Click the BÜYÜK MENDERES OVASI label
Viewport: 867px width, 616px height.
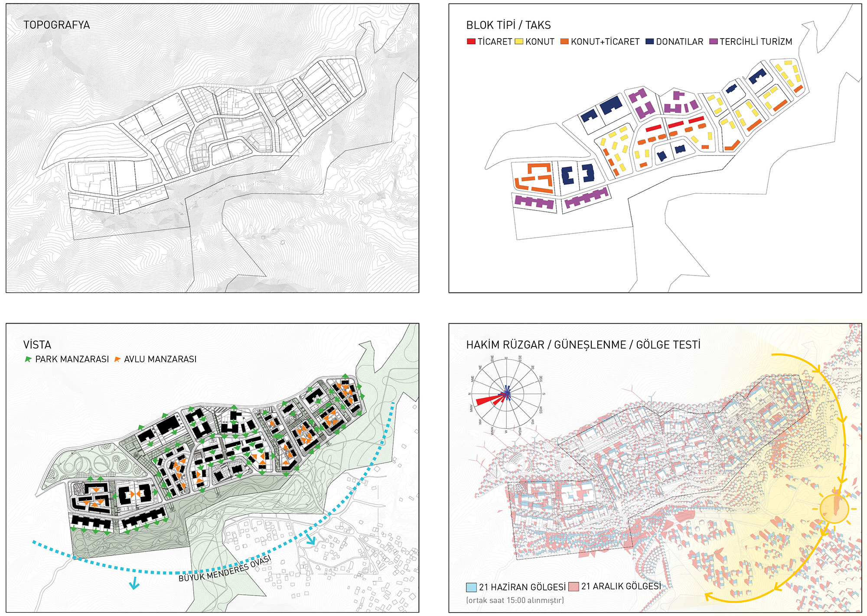225,568
